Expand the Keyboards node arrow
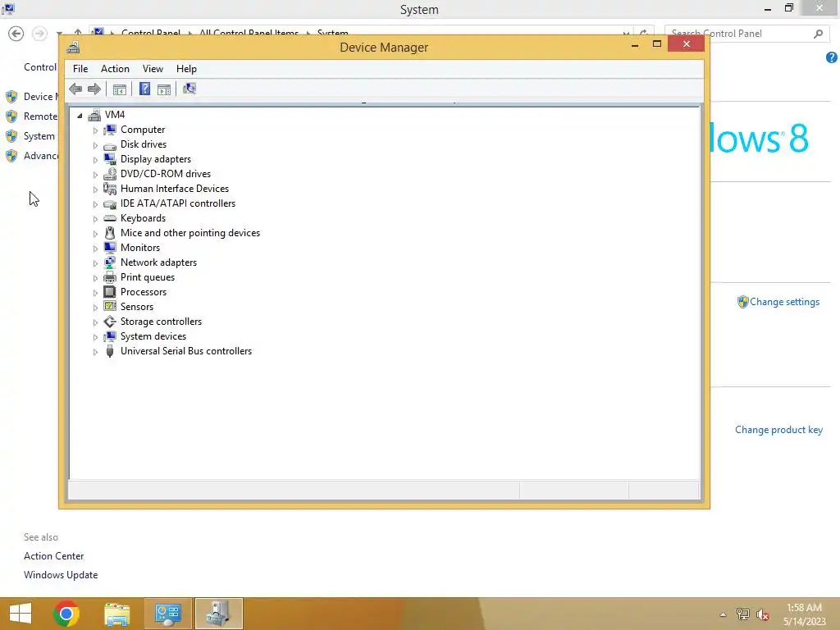This screenshot has width=840, height=630. click(x=95, y=218)
